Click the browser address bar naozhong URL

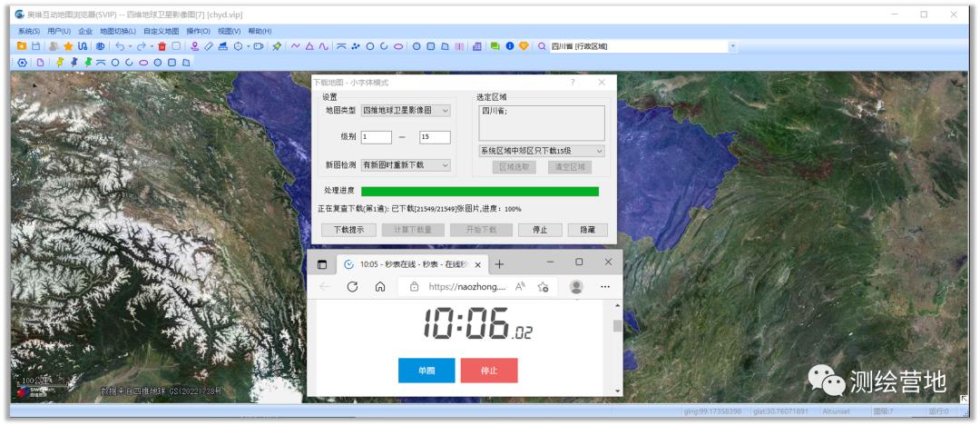(469, 287)
